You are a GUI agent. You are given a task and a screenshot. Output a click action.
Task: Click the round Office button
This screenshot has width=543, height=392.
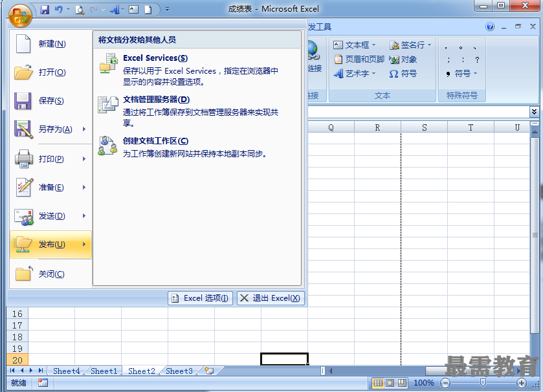19,16
